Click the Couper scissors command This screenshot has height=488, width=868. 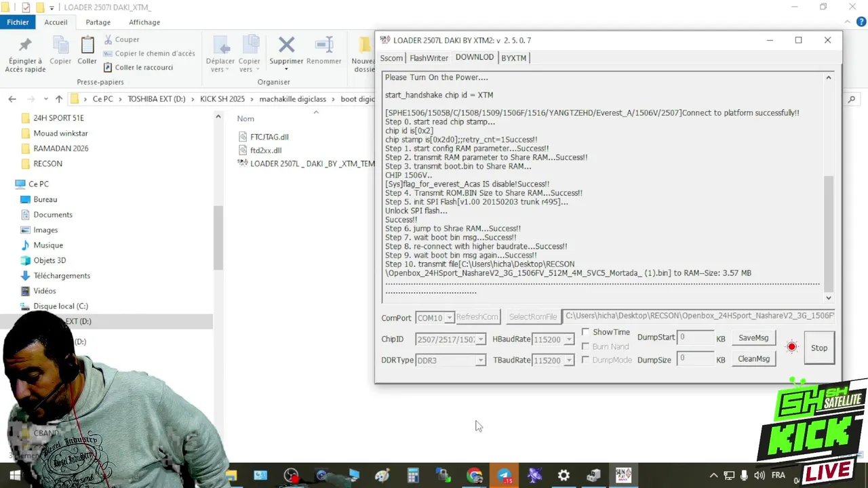121,39
